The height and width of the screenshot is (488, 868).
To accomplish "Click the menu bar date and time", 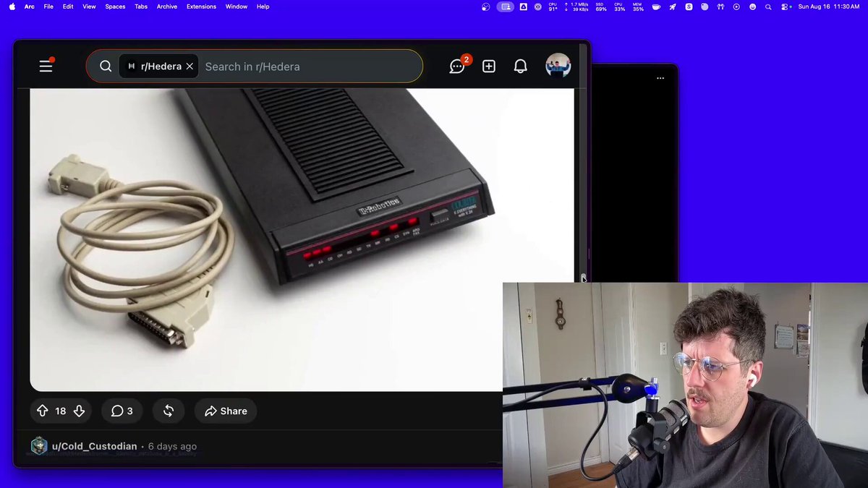I will pyautogui.click(x=828, y=7).
